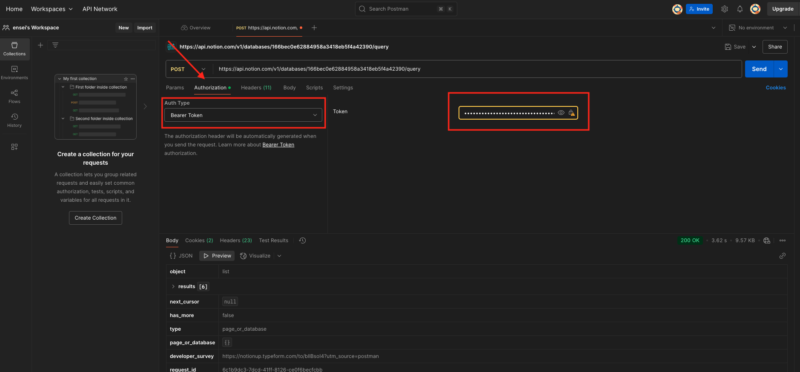
Task: Click the Create Collection button
Action: [95, 218]
